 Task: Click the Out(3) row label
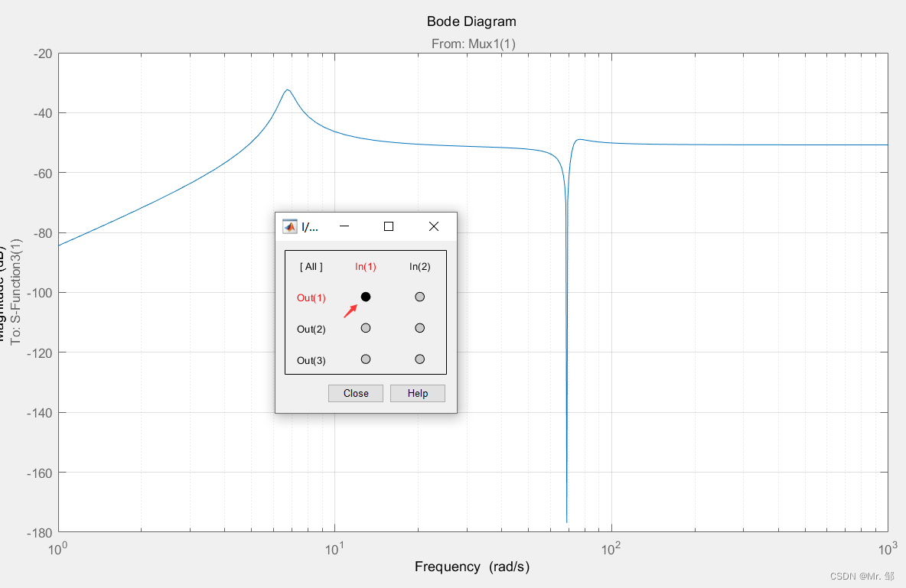311,360
